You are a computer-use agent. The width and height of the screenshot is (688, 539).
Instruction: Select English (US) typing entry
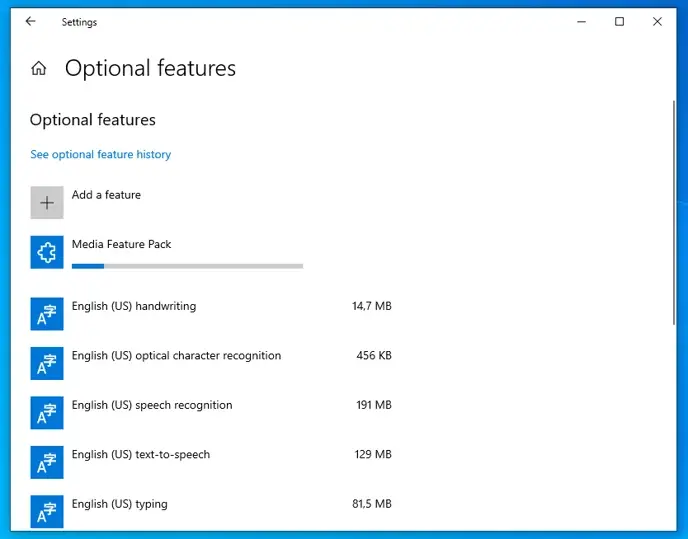point(120,504)
